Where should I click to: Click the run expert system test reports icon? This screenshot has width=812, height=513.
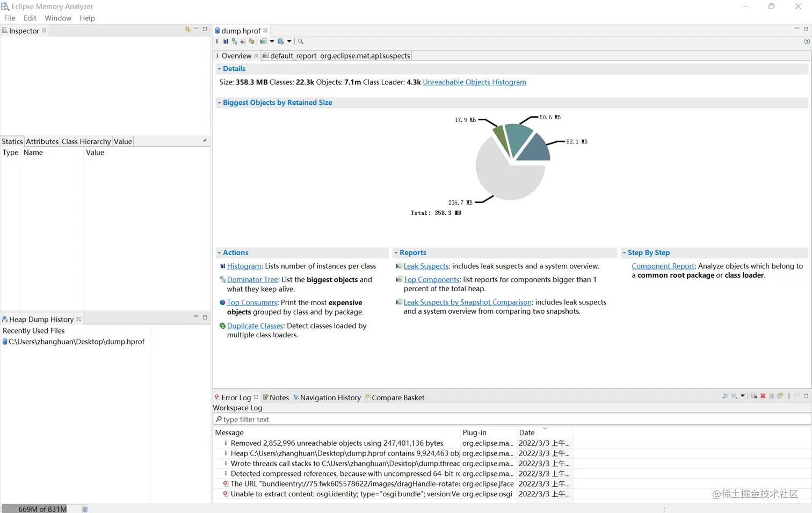tap(263, 41)
